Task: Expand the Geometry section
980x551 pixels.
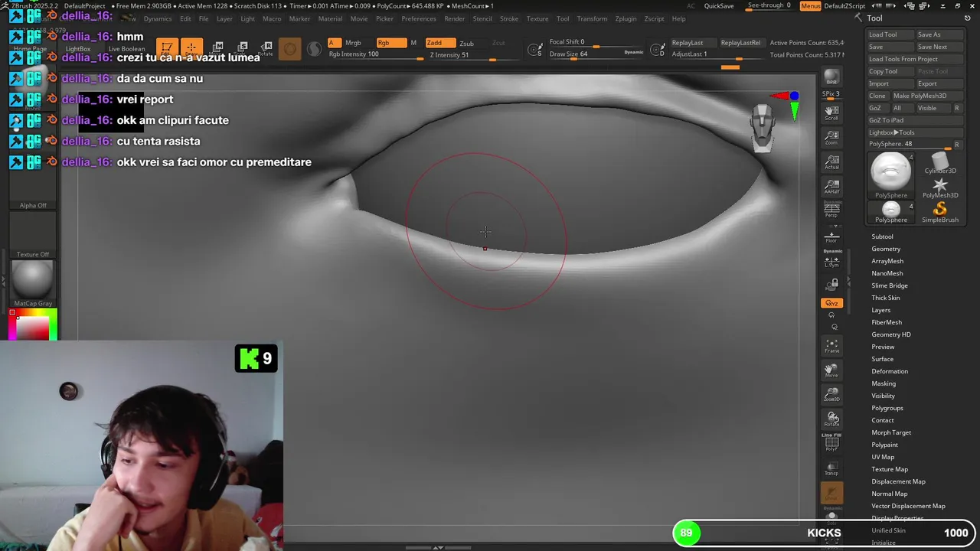Action: click(x=886, y=249)
